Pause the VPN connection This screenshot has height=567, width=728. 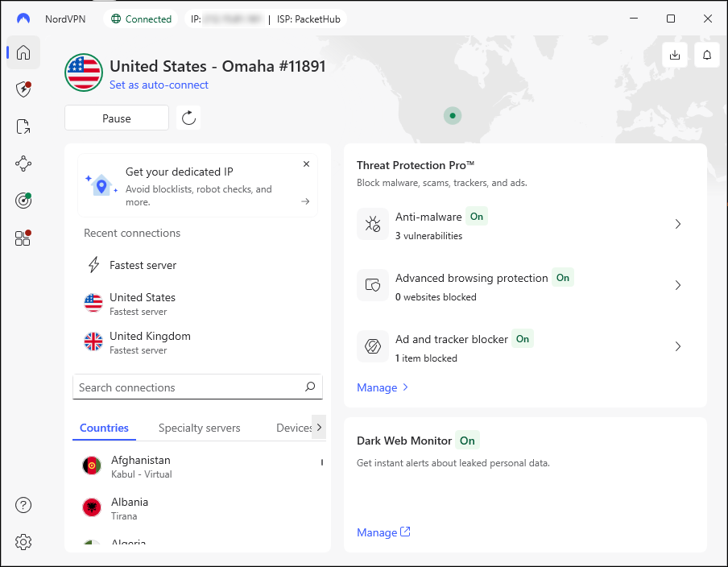pos(117,118)
